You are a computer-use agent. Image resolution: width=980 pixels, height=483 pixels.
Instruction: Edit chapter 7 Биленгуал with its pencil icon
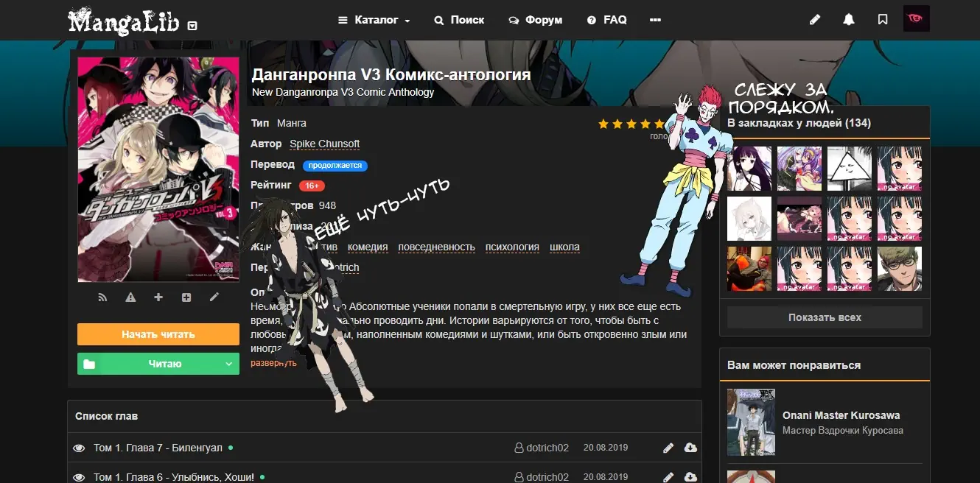[668, 448]
